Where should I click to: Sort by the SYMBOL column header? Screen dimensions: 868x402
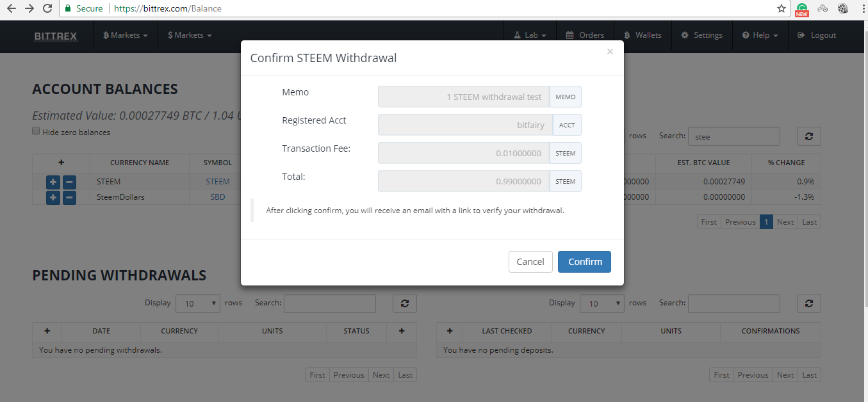218,163
